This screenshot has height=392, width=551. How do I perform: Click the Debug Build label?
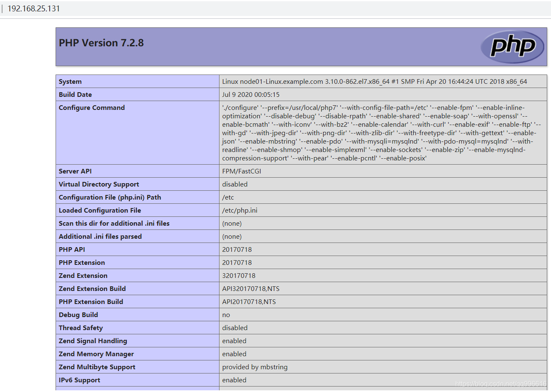coord(78,315)
